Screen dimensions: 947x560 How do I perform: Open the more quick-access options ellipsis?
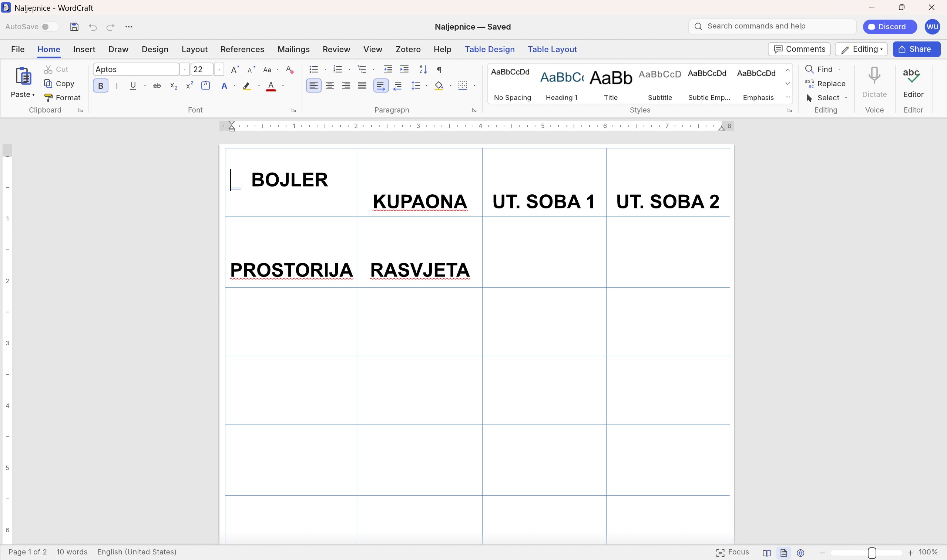(x=129, y=27)
